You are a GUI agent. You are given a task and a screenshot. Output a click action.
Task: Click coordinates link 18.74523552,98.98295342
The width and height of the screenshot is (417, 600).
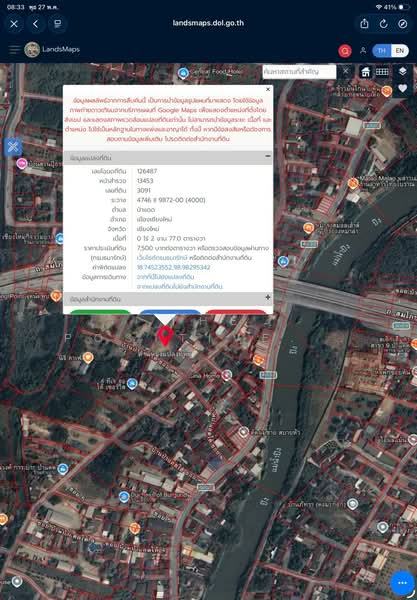click(x=173, y=267)
